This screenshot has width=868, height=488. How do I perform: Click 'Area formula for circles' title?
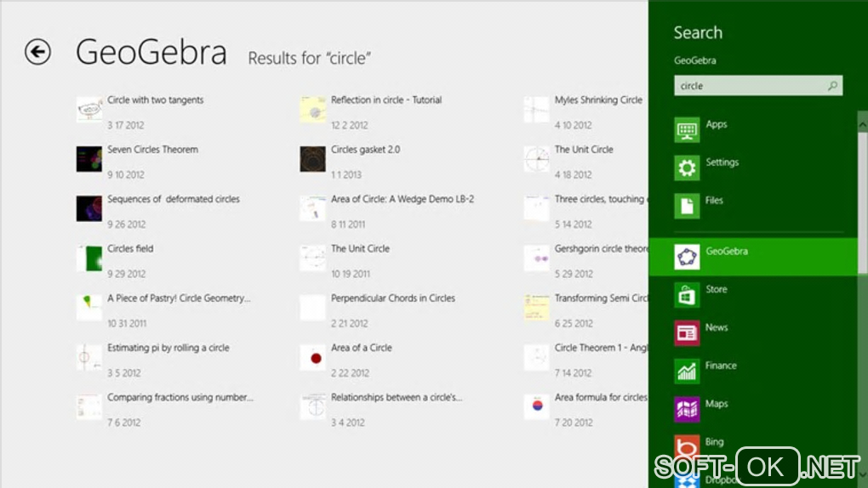tap(601, 397)
